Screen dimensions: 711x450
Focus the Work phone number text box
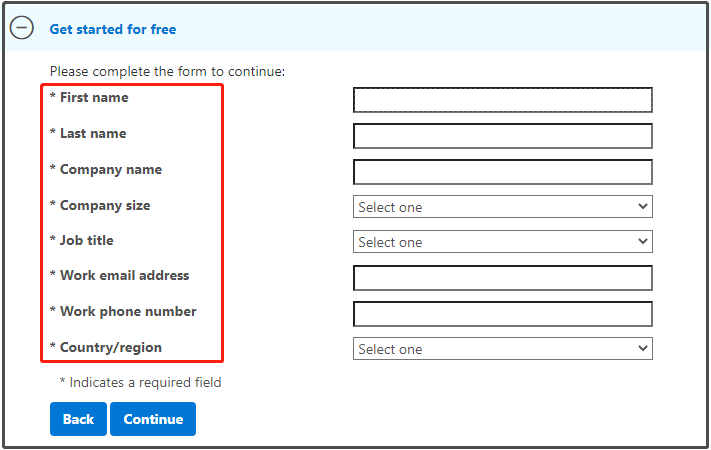[x=502, y=313]
